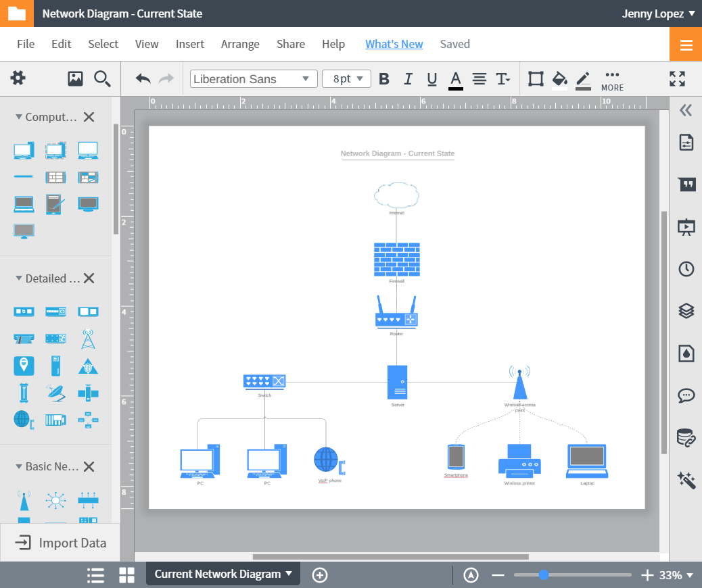Toggle bold text formatting
The width and height of the screenshot is (702, 588).
(384, 78)
